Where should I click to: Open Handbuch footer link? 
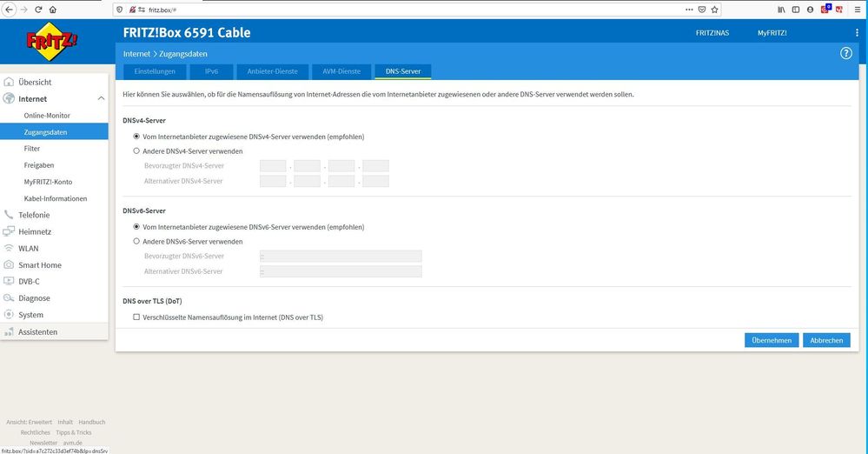click(x=92, y=422)
